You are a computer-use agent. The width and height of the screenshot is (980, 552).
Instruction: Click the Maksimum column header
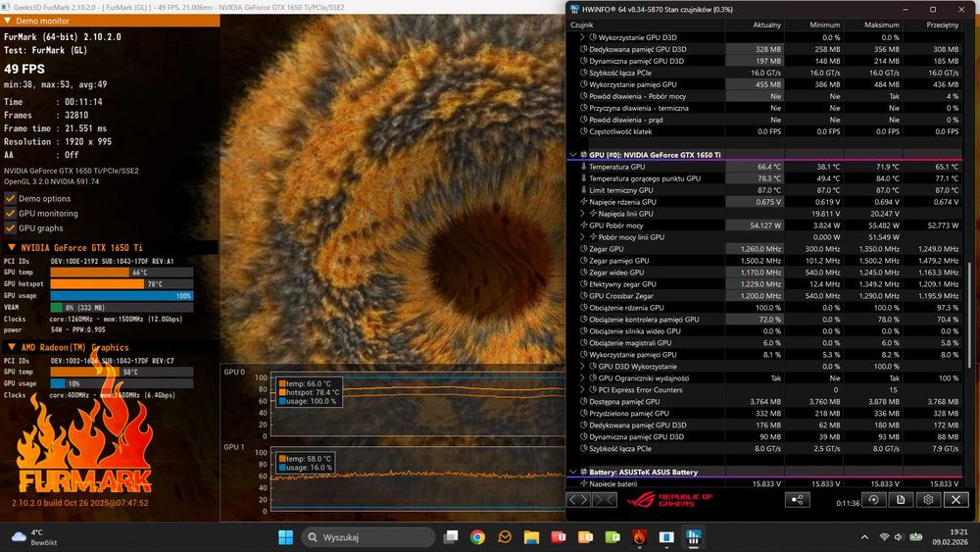(881, 24)
